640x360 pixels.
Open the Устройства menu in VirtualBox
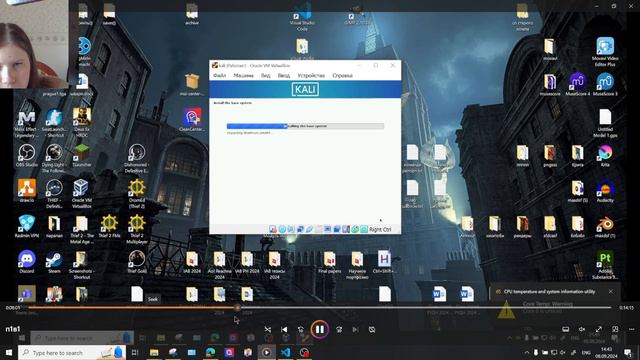point(311,76)
